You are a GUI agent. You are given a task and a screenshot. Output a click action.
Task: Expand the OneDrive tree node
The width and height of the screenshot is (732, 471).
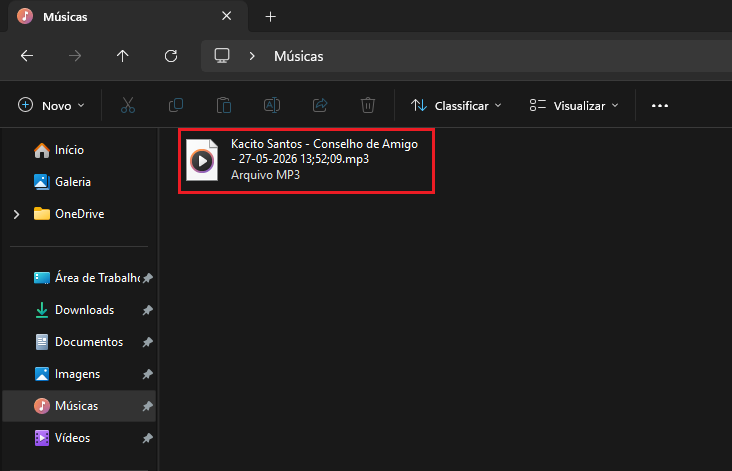(x=16, y=214)
